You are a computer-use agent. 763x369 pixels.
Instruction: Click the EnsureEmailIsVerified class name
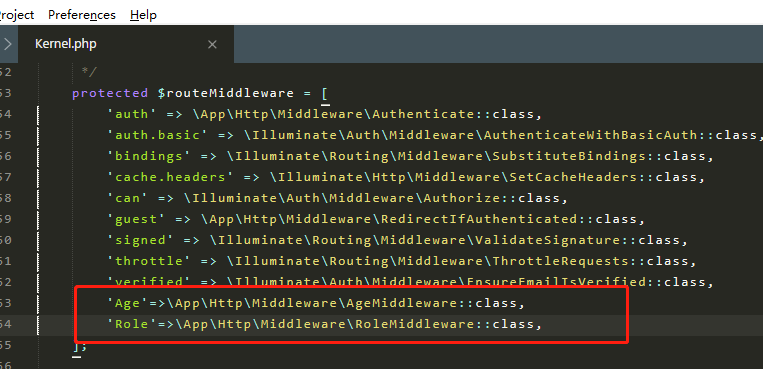pyautogui.click(x=557, y=282)
